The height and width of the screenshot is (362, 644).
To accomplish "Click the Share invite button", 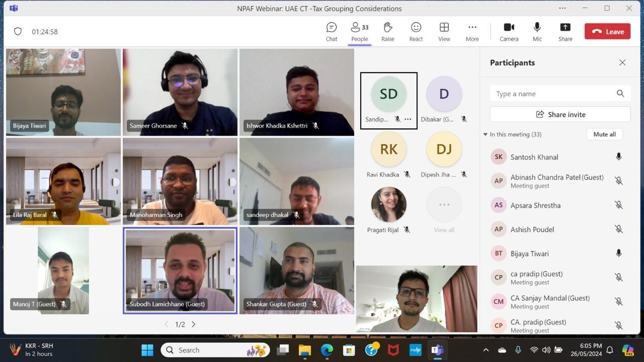I will (x=560, y=115).
